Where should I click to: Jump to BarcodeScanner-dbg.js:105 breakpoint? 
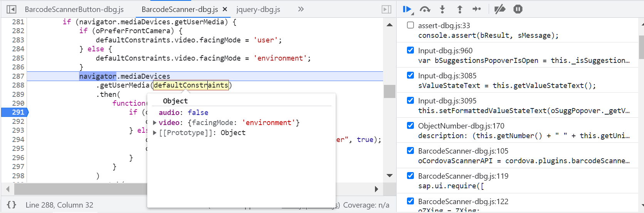(463, 151)
